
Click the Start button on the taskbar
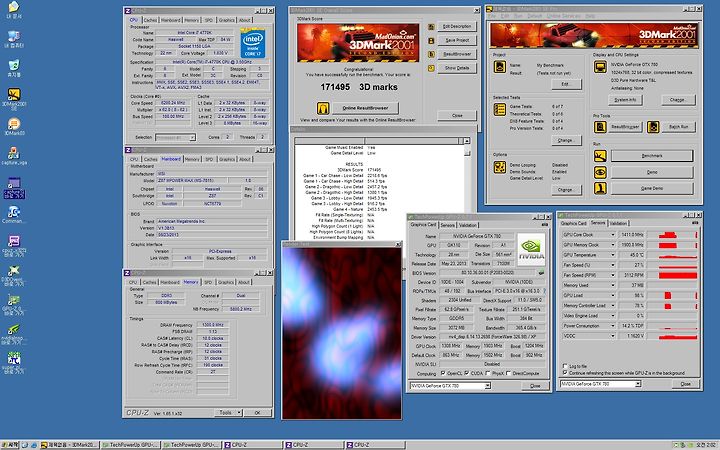point(10,445)
